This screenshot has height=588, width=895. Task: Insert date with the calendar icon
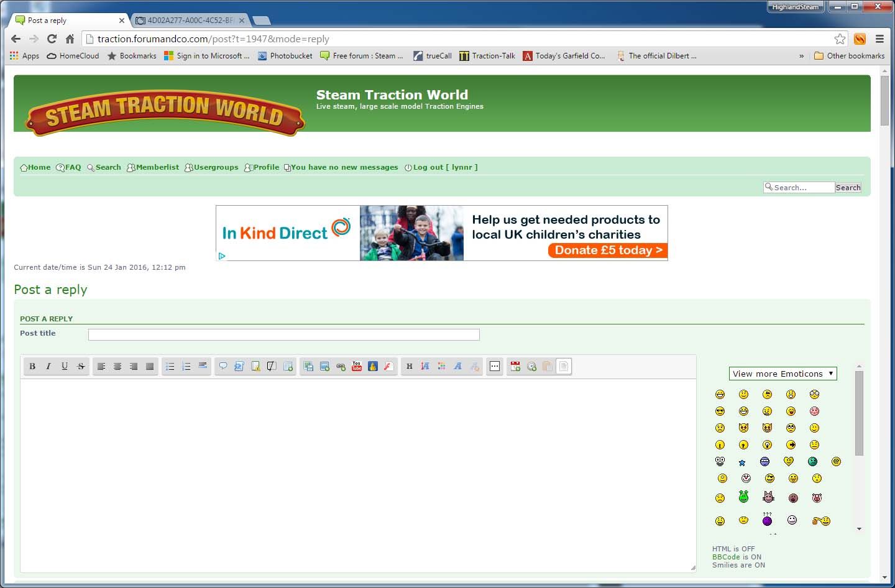tap(515, 366)
